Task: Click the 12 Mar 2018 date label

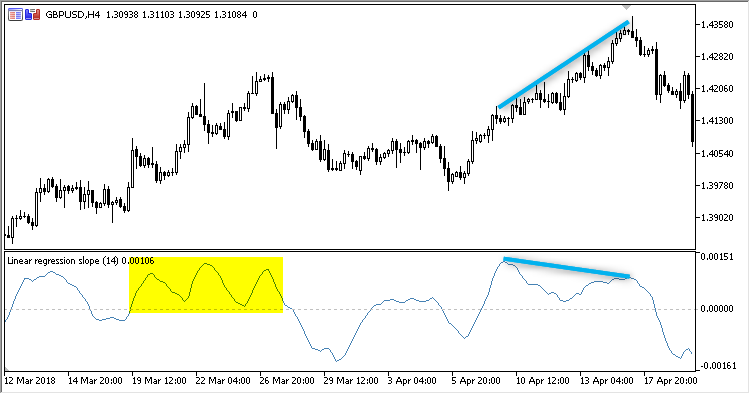Action: pos(30,381)
